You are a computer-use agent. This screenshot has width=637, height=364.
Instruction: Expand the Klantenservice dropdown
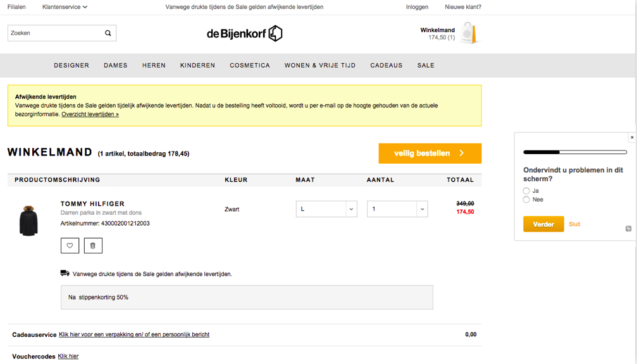65,7
